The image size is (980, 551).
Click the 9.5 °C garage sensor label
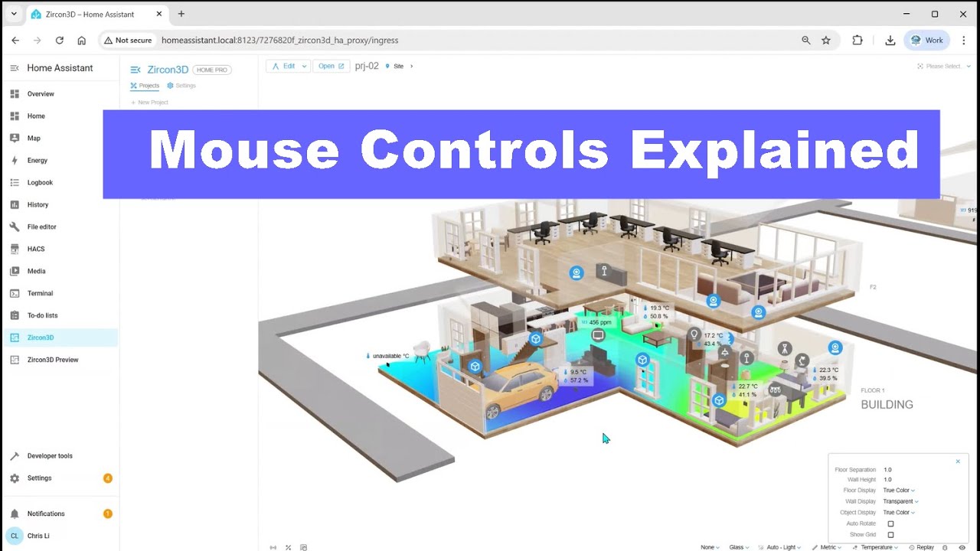coord(575,376)
